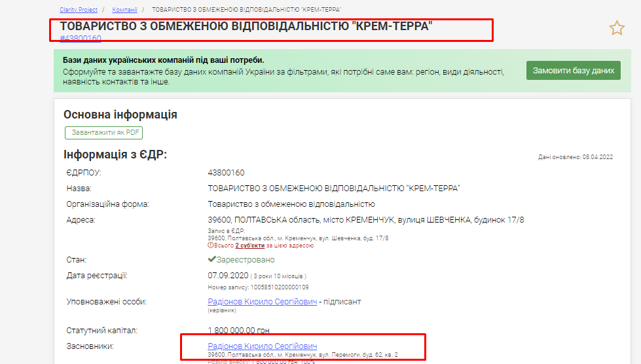Open the Clarity Project breadcrumb link
Image resolution: width=641 pixels, height=364 pixels.
(x=79, y=10)
